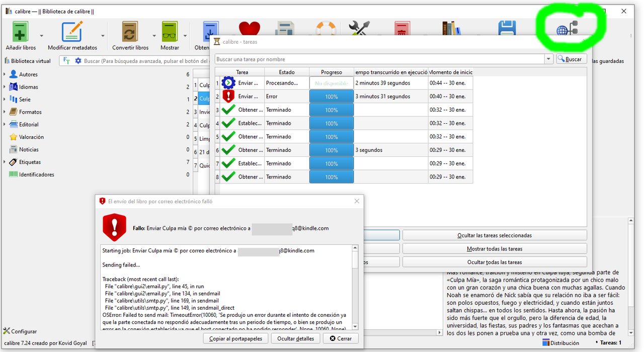Screen dimensions: 644x352
Task: Click the Buscar una tarea por nombre field
Action: tap(380, 59)
